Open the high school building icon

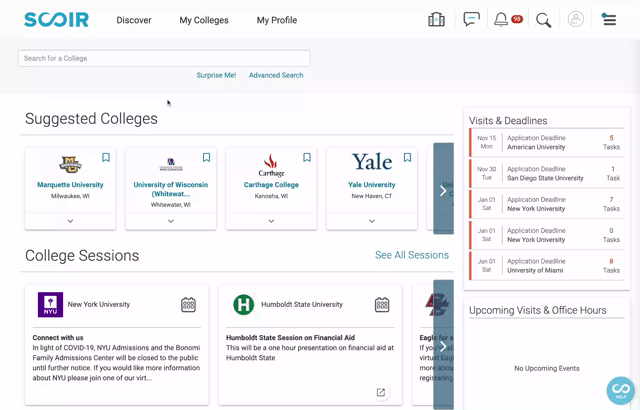(x=436, y=20)
